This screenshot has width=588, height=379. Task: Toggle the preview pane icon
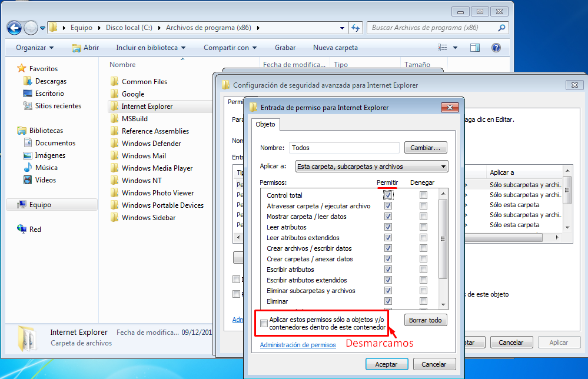[x=475, y=48]
